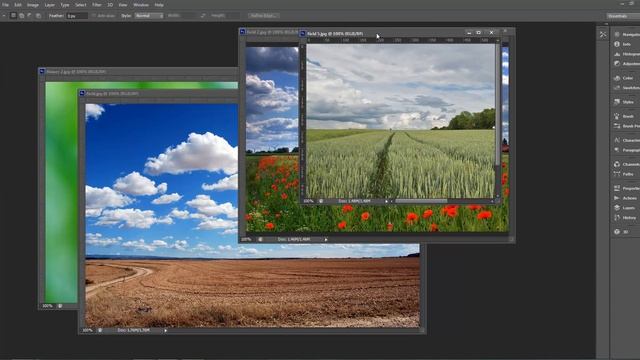Open the Swatches panel icon
Screen dimensions: 640x360
pyautogui.click(x=617, y=87)
